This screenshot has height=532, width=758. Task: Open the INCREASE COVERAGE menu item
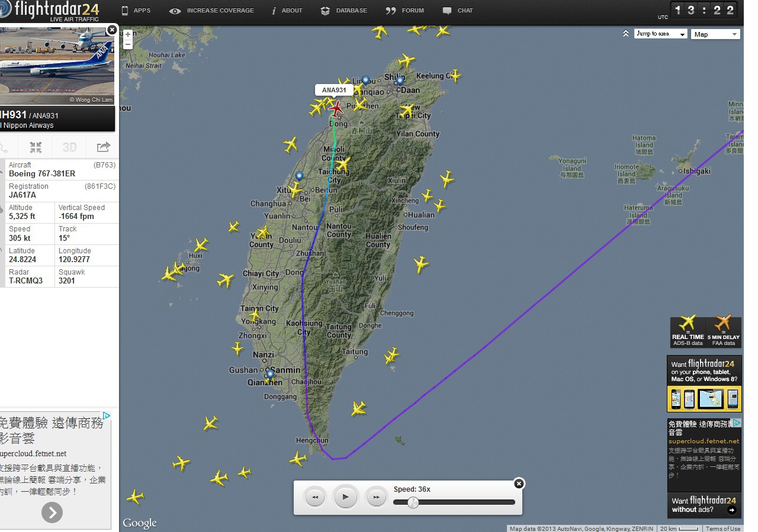(x=211, y=11)
